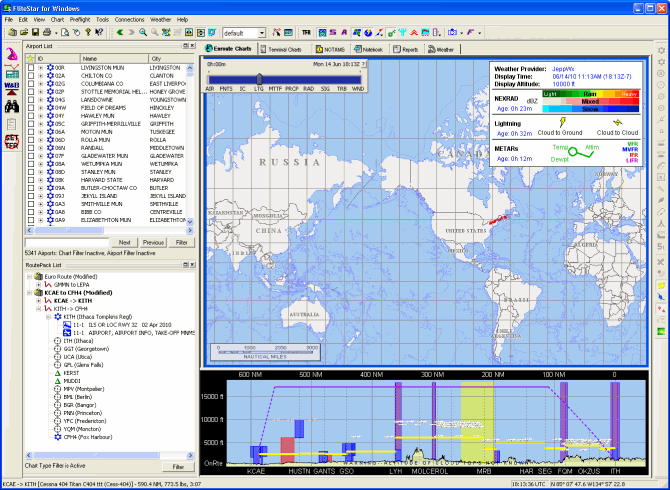This screenshot has width=670, height=490.
Task: Click the green Back arrow icon
Action: (120, 32)
